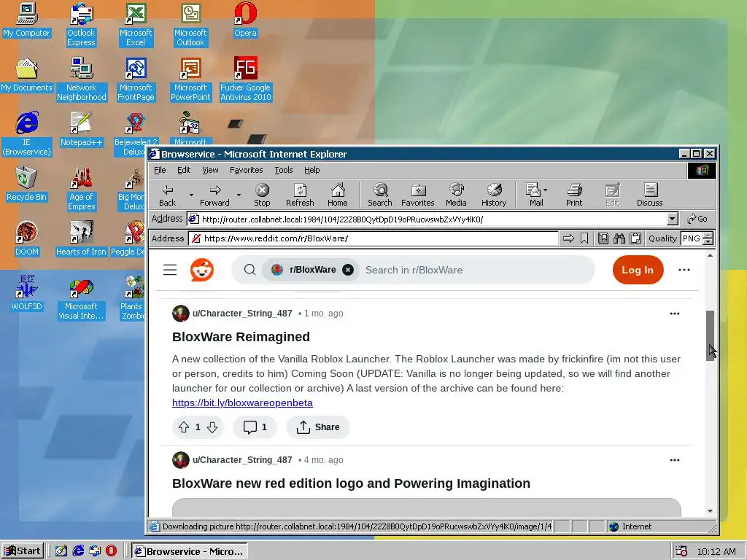Click the clipboard icon in Browservice bar
Screen dimensions: 747x560
coord(635,238)
